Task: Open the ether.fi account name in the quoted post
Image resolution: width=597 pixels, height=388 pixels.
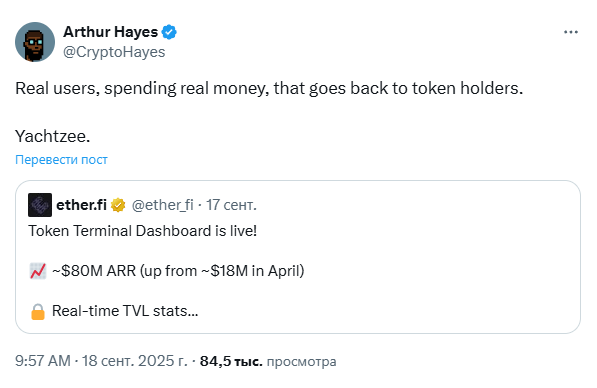Action: 81,205
